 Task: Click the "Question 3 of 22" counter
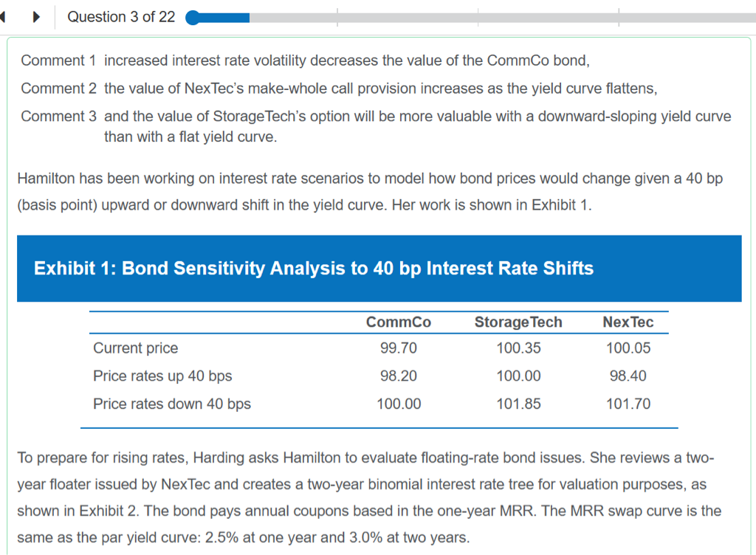pos(121,17)
